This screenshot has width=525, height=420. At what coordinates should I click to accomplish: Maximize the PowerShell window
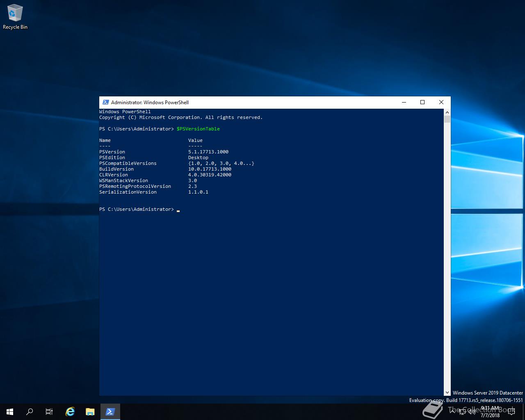tap(422, 103)
